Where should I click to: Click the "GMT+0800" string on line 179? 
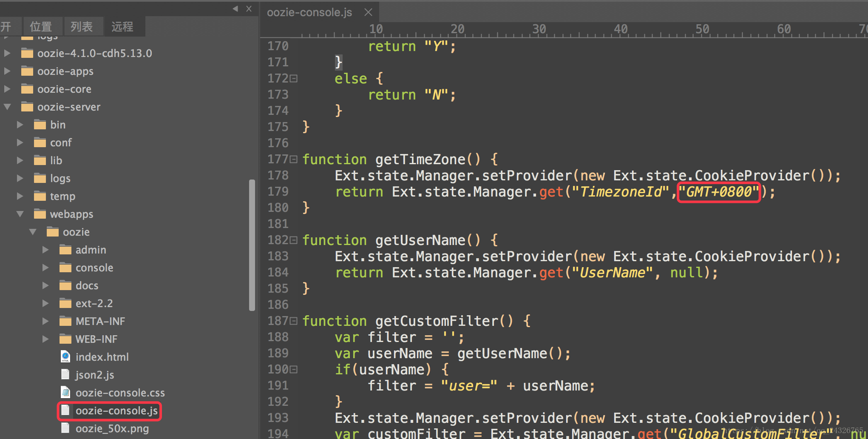click(x=718, y=192)
